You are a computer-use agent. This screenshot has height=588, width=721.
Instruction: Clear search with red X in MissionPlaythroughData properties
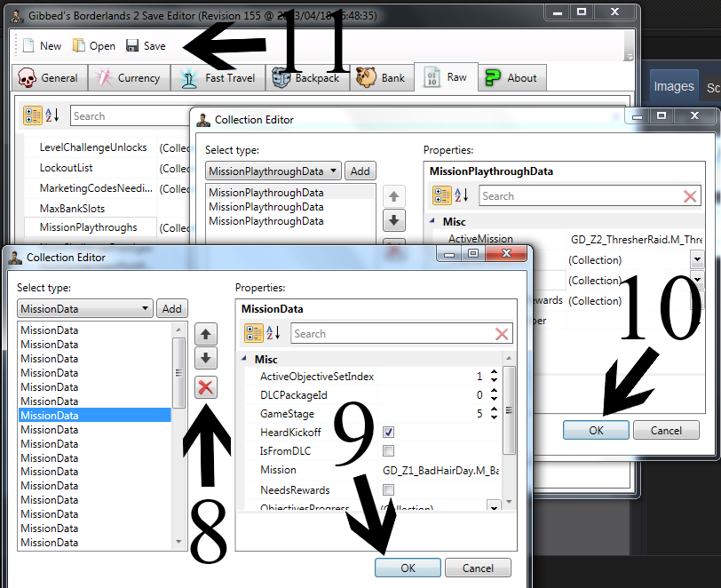[690, 196]
